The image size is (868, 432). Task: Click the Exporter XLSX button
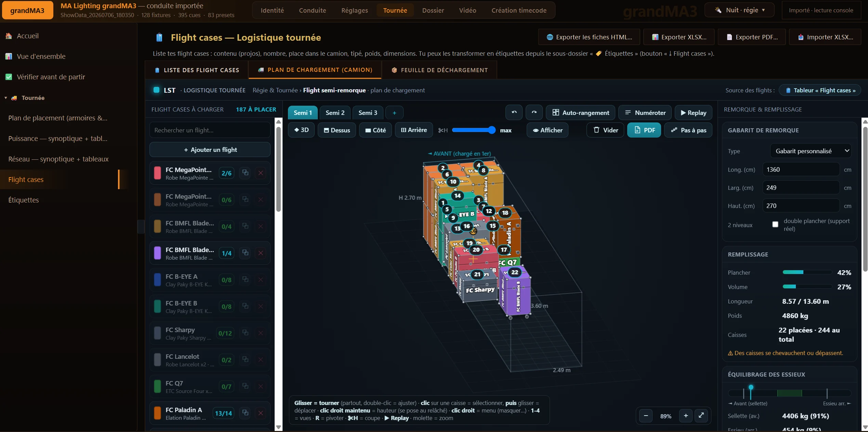tap(679, 37)
